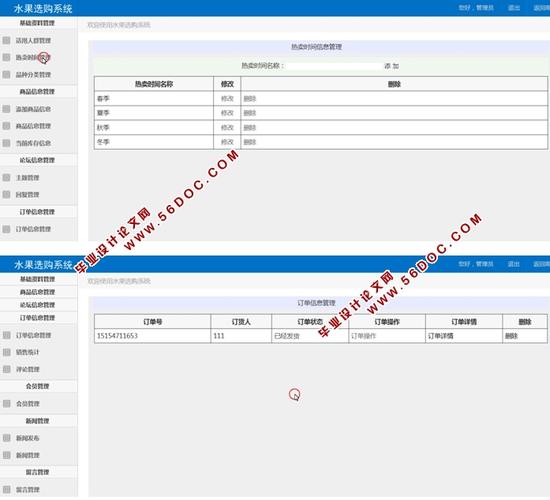Expand the 新闻管理 section header

tap(38, 420)
